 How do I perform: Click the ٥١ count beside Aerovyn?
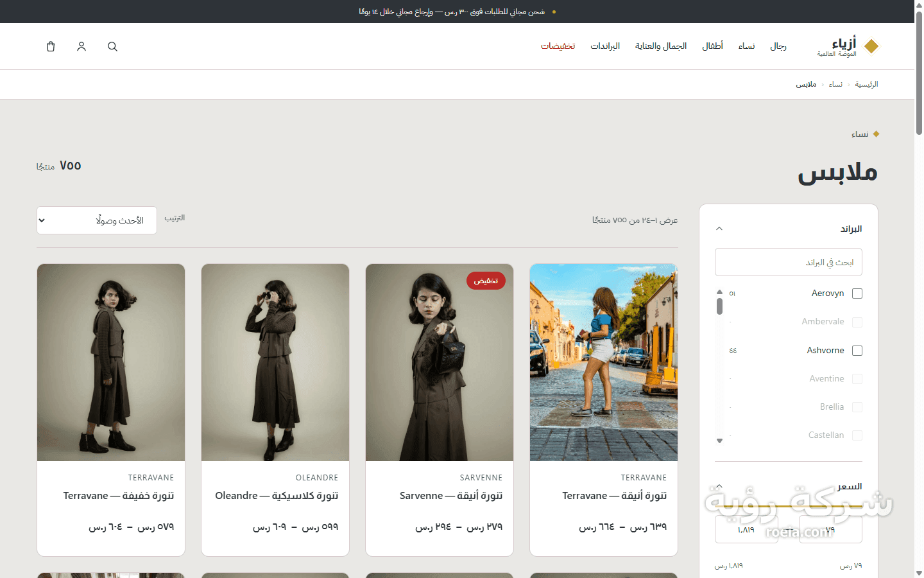[732, 293]
